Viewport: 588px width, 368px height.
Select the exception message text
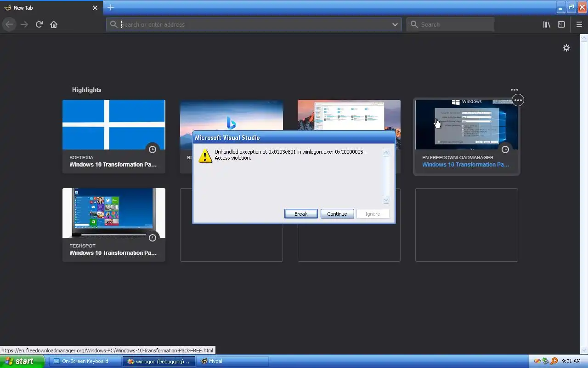tap(289, 155)
